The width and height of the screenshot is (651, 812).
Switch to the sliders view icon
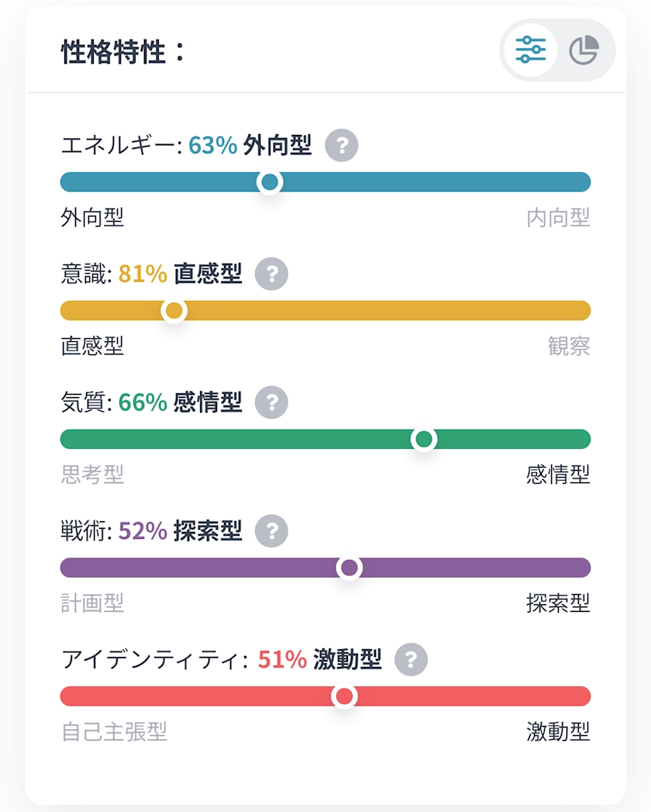point(531,50)
